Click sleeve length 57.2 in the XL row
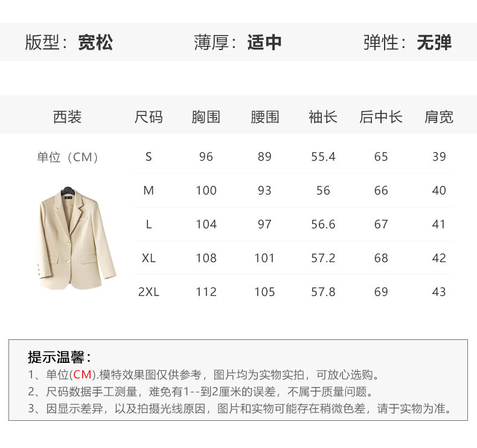Screen dimensions: 477x448 point(323,258)
